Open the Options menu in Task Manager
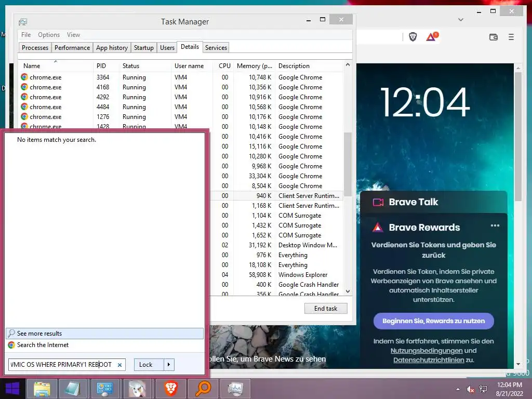Viewport: 532px width, 399px height. [x=49, y=35]
